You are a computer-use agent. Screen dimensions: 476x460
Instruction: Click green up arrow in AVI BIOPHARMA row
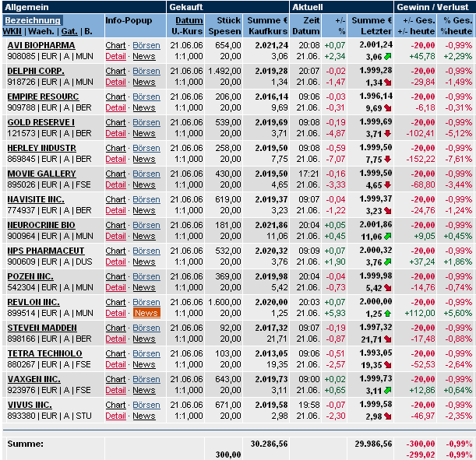click(x=388, y=56)
